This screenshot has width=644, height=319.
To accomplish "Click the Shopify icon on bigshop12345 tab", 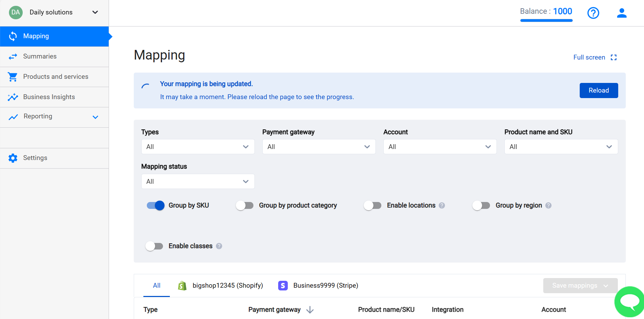I will point(182,285).
